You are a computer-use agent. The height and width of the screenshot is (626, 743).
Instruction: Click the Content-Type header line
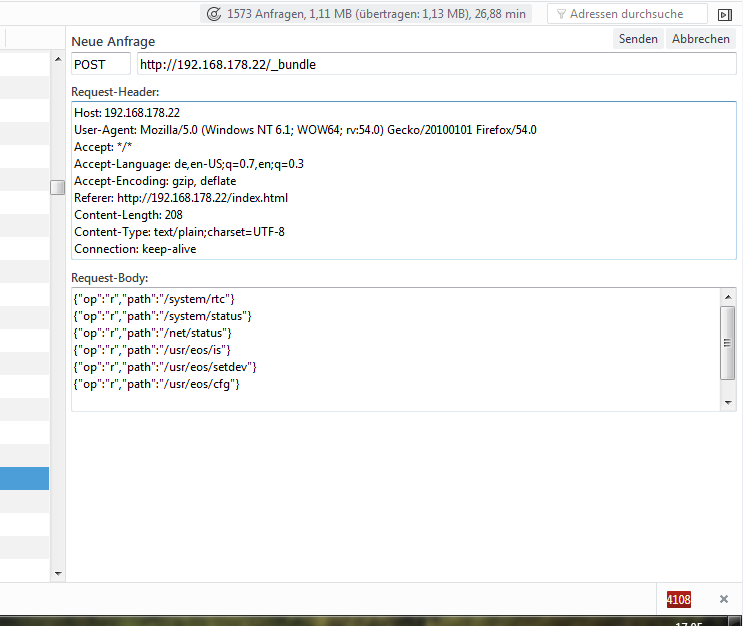pyautogui.click(x=179, y=232)
